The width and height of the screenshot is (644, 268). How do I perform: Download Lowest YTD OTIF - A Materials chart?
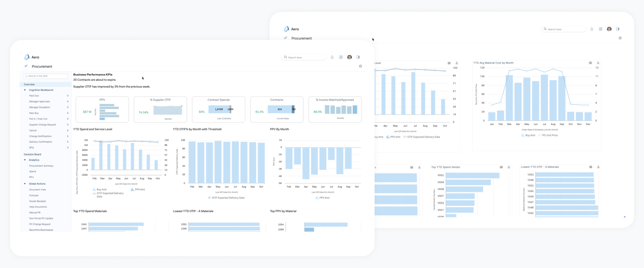598,167
